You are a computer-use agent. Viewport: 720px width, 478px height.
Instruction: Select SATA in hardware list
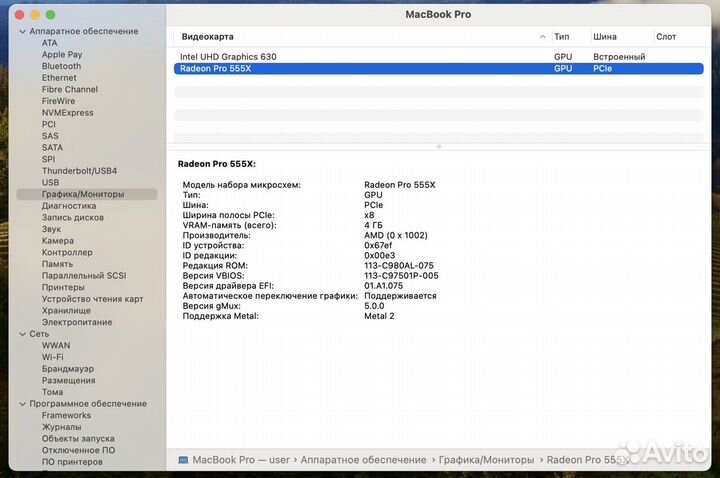(x=52, y=148)
